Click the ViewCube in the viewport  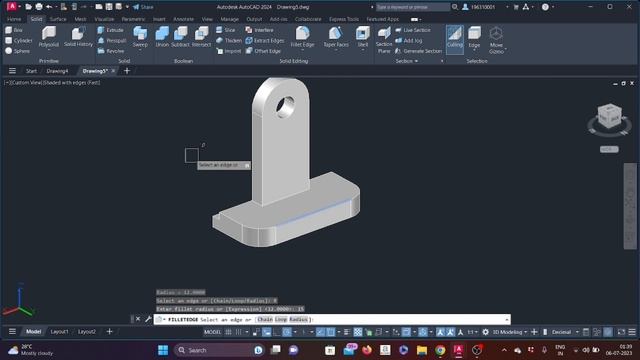(x=609, y=117)
